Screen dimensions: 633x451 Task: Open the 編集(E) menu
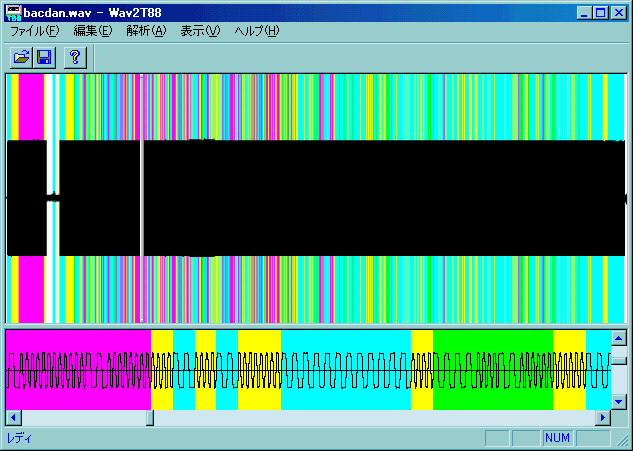[92, 32]
